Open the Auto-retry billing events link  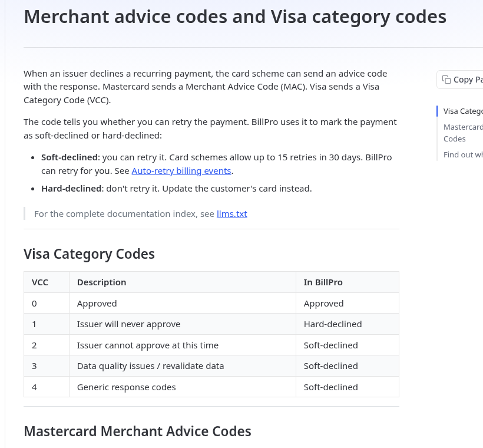[181, 171]
